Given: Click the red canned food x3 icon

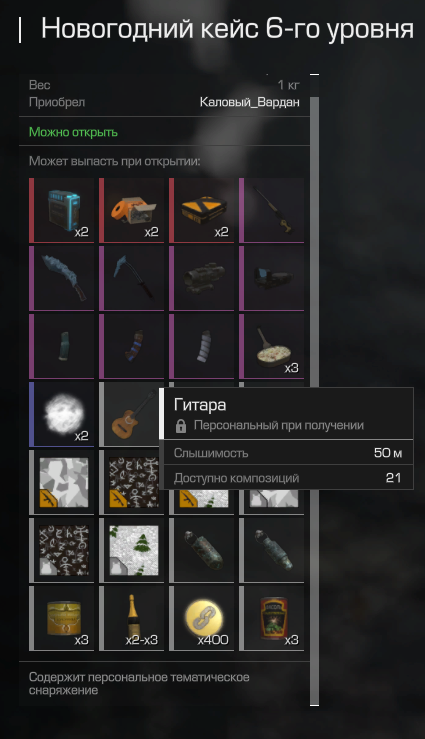Looking at the screenshot, I should click(271, 618).
